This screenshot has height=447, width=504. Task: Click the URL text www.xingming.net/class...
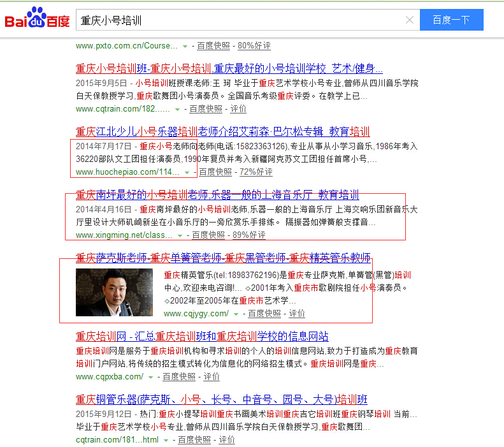tap(124, 235)
